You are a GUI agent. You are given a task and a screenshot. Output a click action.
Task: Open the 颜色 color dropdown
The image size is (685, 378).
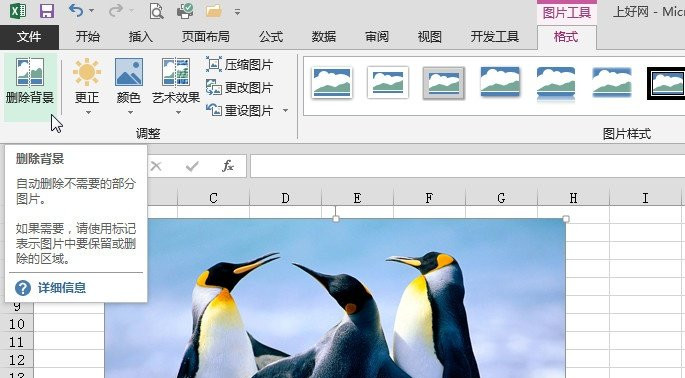[x=129, y=87]
